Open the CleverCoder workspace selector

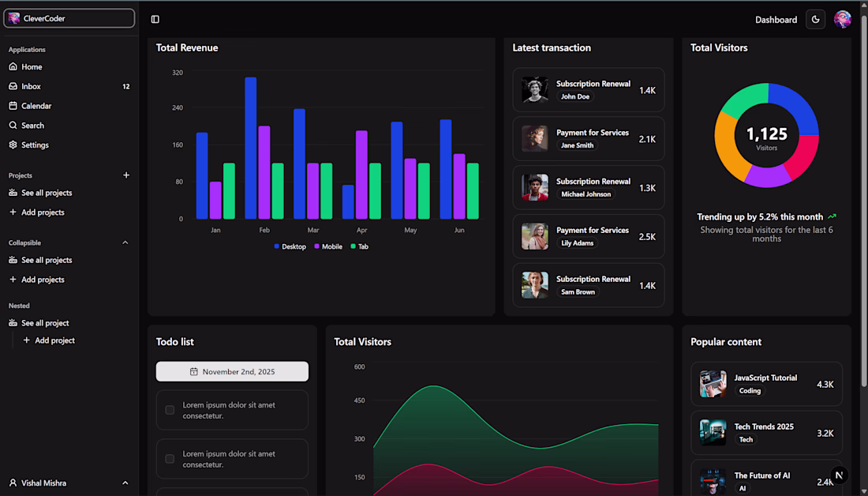(69, 18)
